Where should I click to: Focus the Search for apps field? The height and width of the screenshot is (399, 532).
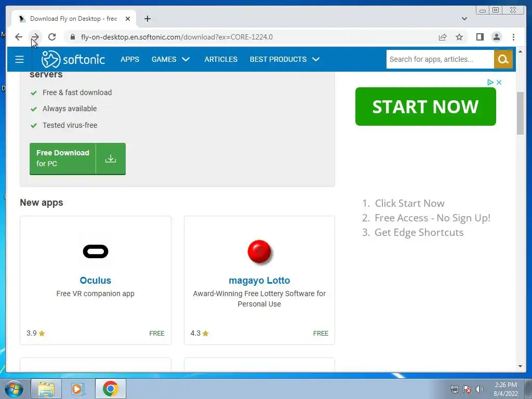tap(440, 59)
